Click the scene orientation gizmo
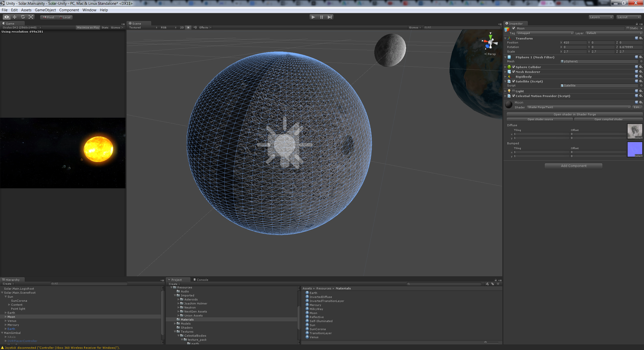This screenshot has width=644, height=350. coord(490,43)
